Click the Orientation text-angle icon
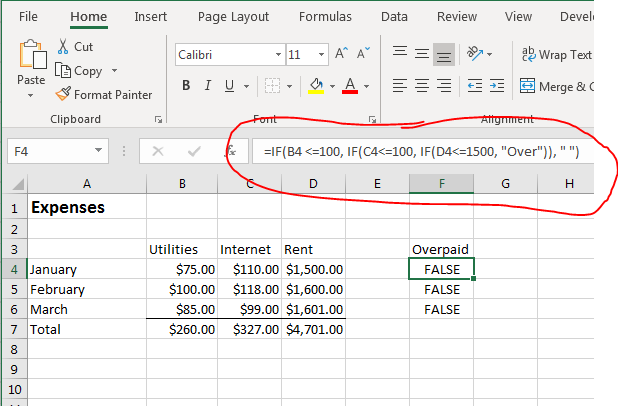 pyautogui.click(x=474, y=53)
